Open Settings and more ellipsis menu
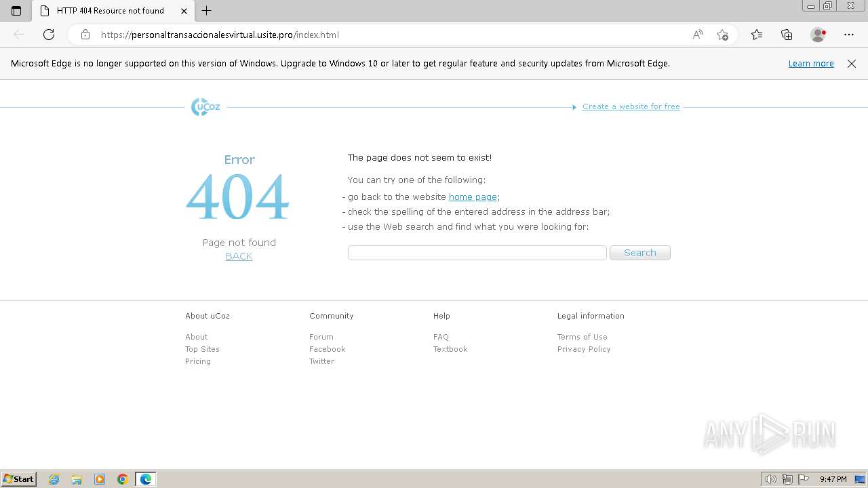 click(x=849, y=35)
